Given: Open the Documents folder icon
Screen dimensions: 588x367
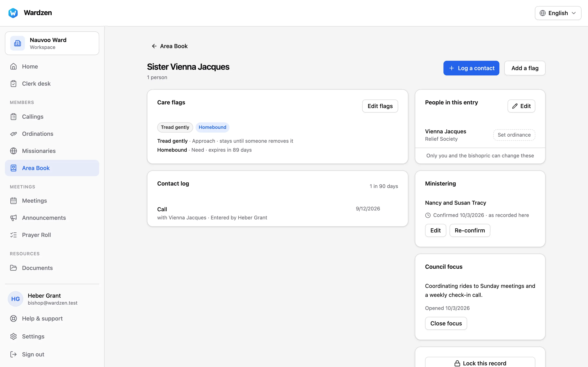Looking at the screenshot, I should pos(14,268).
